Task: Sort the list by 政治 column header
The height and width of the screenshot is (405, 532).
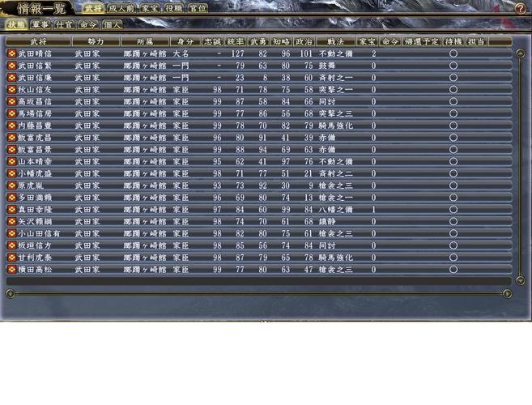Action: pos(304,40)
